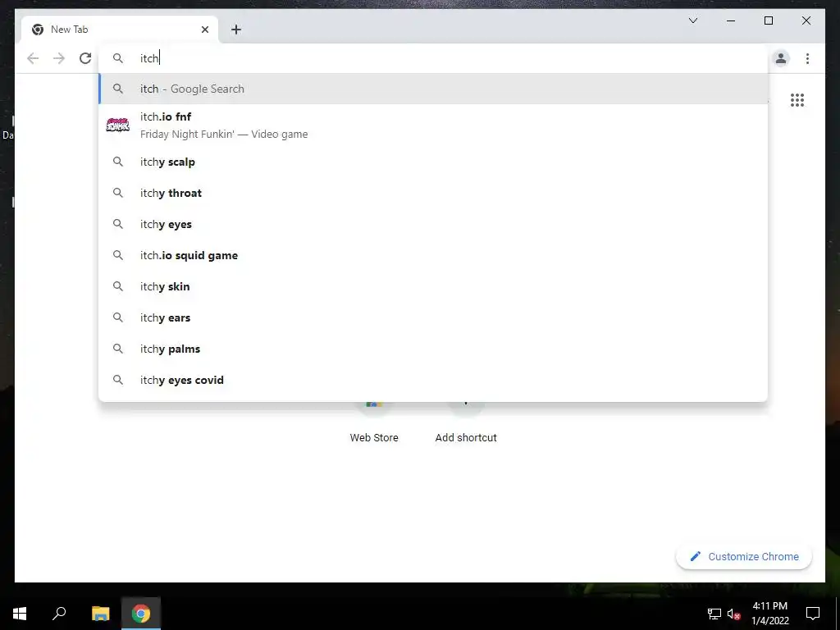Image resolution: width=840 pixels, height=630 pixels.
Task: Click search icon beside 'itchy palms'
Action: tap(118, 349)
